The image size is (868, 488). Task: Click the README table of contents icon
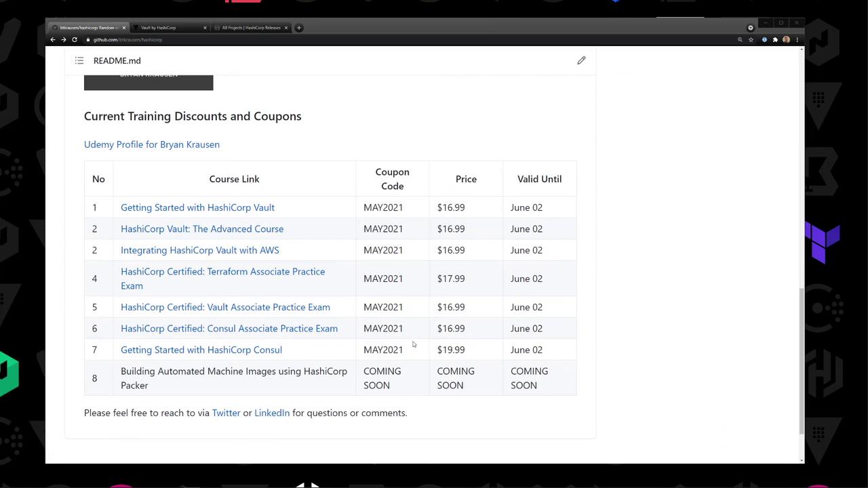(79, 61)
